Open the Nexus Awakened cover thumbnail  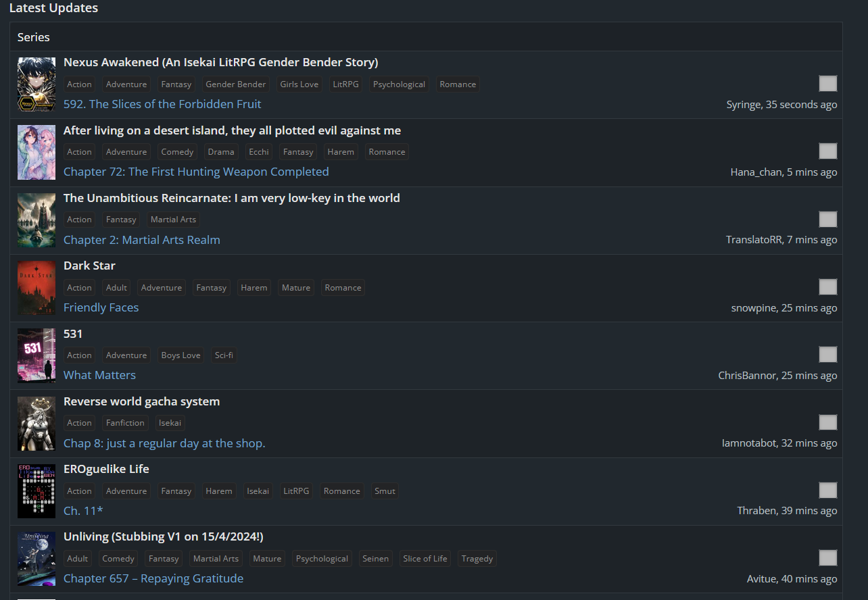[37, 84]
